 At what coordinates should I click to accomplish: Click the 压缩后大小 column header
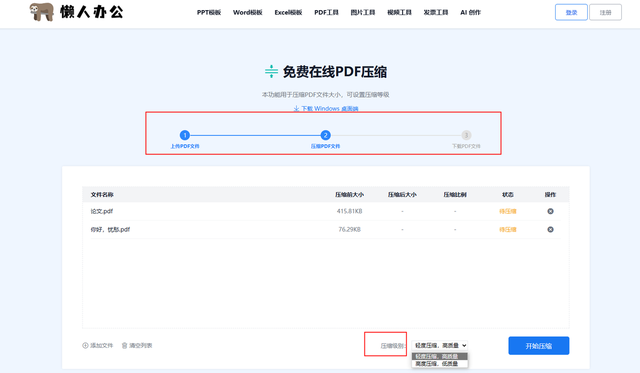click(402, 194)
